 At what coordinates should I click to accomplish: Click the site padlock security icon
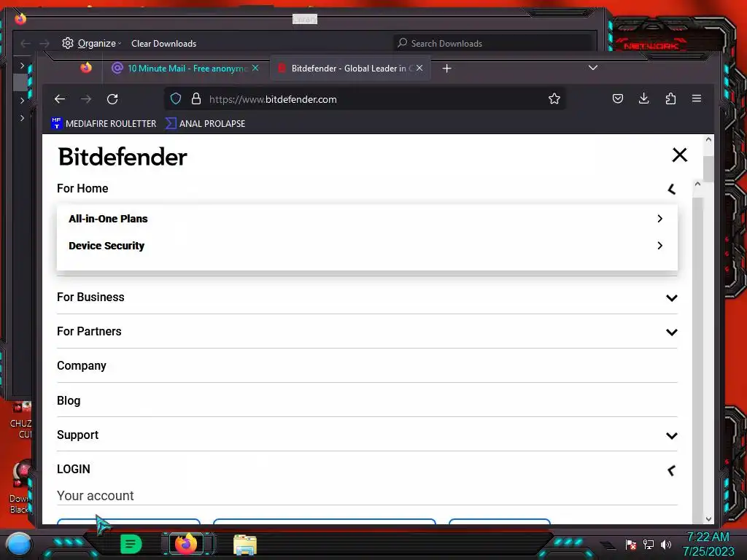(x=196, y=99)
